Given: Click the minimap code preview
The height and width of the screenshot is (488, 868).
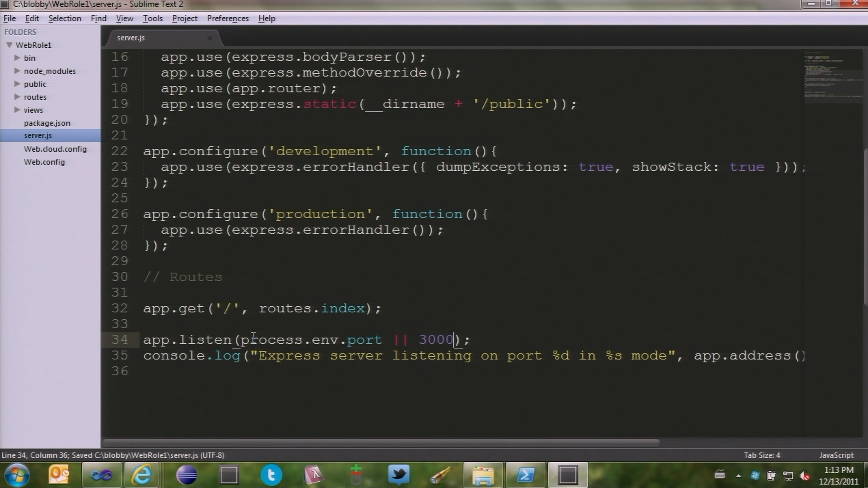Looking at the screenshot, I should 833,75.
